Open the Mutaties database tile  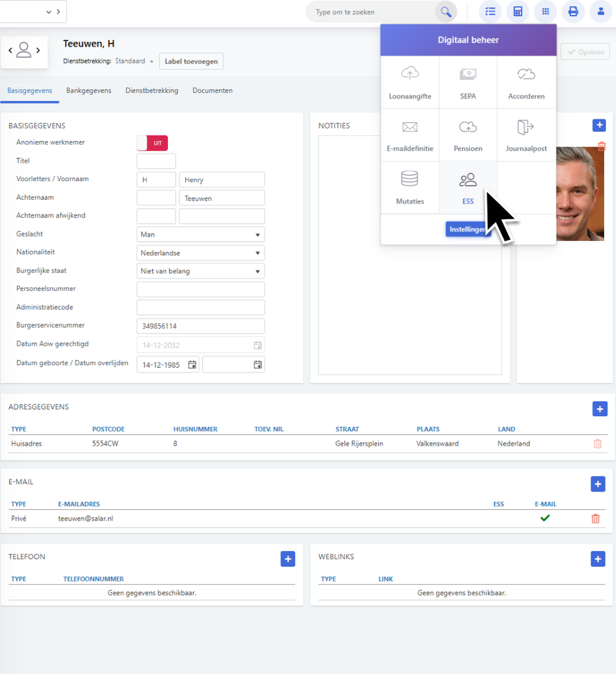(410, 188)
